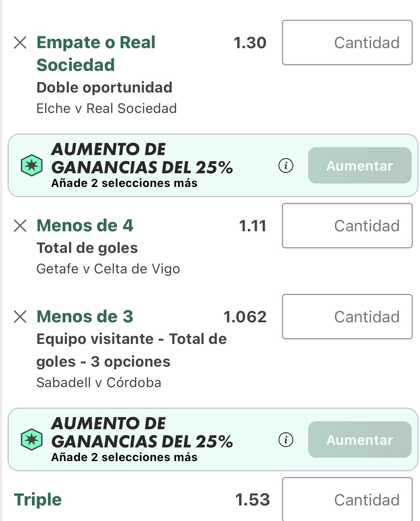This screenshot has height=521, width=420.
Task: Open info icon in second Aumento de Ganancias banner
Action: (x=286, y=440)
